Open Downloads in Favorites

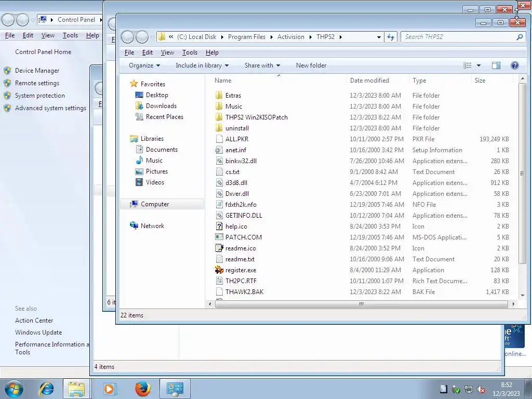161,106
